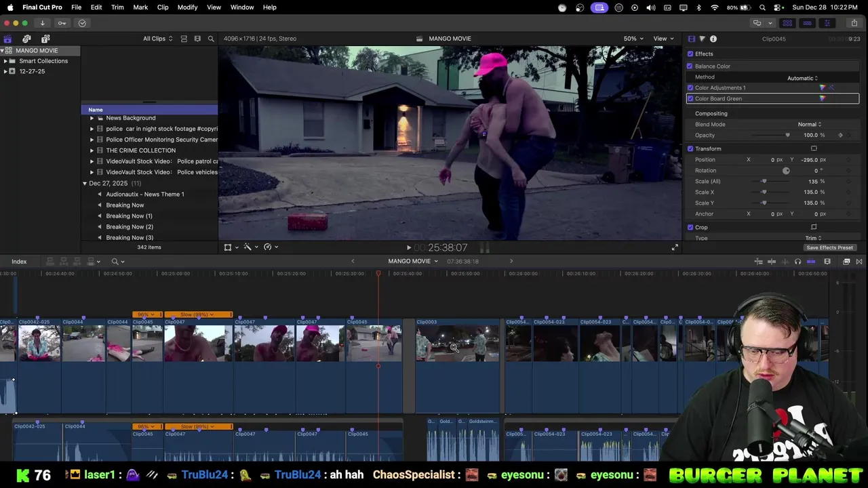The image size is (868, 488).
Task: Click the timeline headphones solo icon
Action: tap(797, 262)
